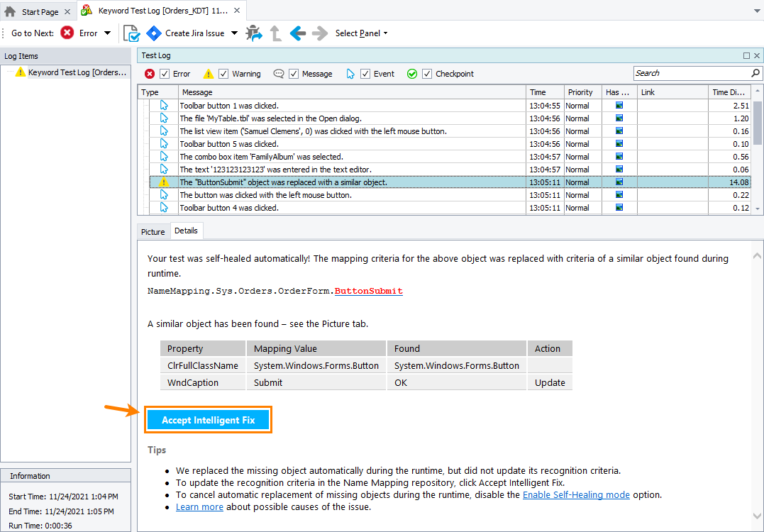Toggle the Warning filter checkbox
Viewport: 764px width, 532px height.
tap(223, 74)
